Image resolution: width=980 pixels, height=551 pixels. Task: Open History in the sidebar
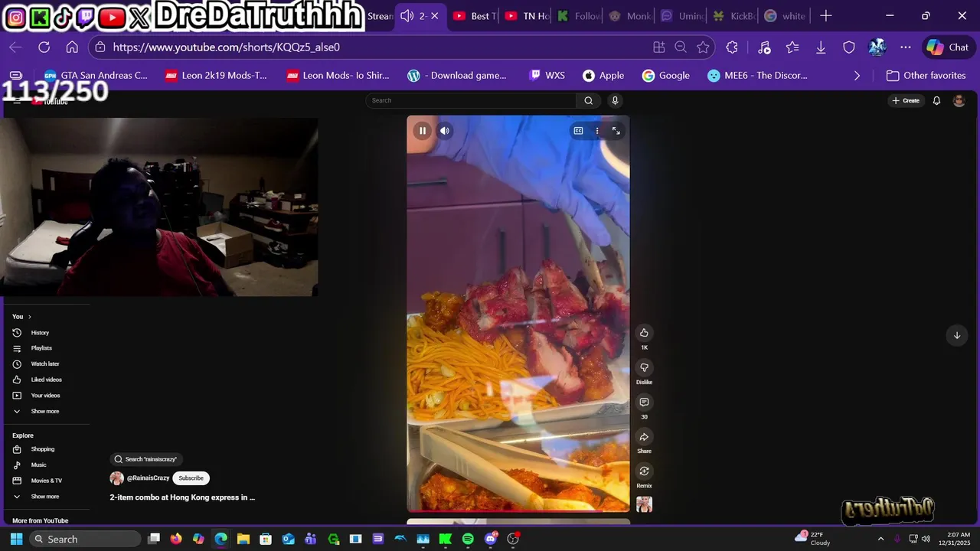(46, 333)
